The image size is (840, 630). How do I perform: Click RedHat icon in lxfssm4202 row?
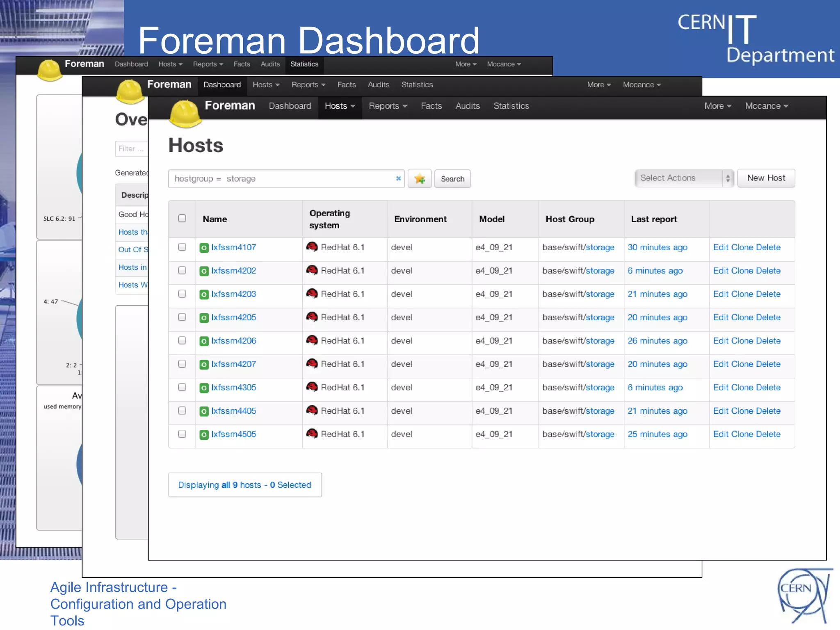[312, 270]
